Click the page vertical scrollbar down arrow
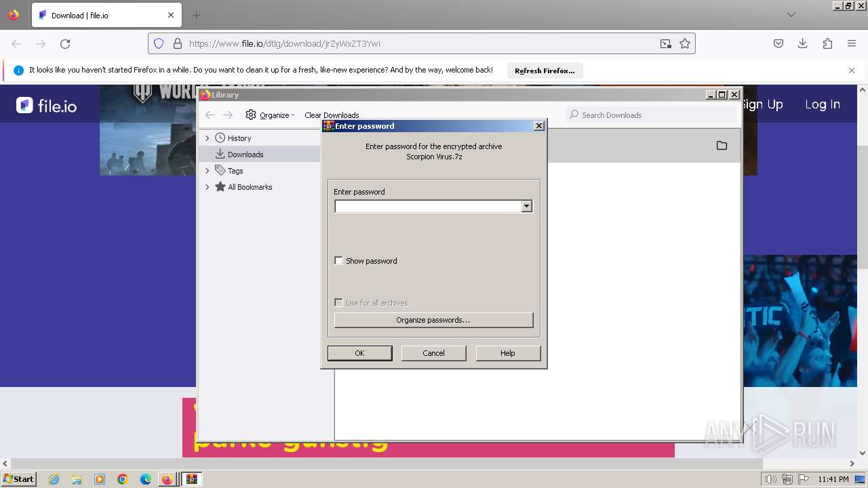 [863, 453]
